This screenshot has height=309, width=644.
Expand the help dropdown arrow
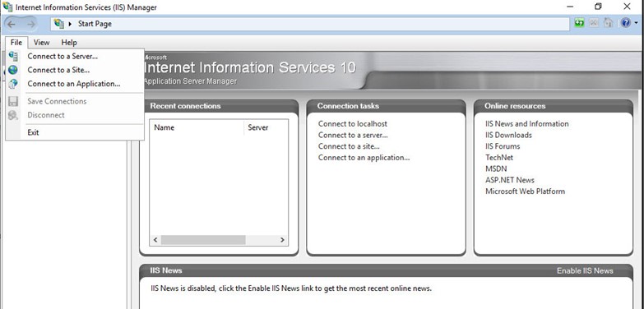[637, 23]
